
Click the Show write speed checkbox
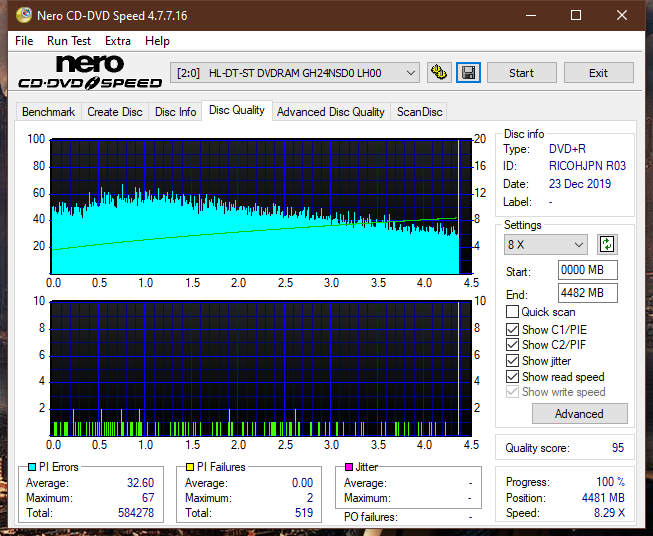click(512, 392)
